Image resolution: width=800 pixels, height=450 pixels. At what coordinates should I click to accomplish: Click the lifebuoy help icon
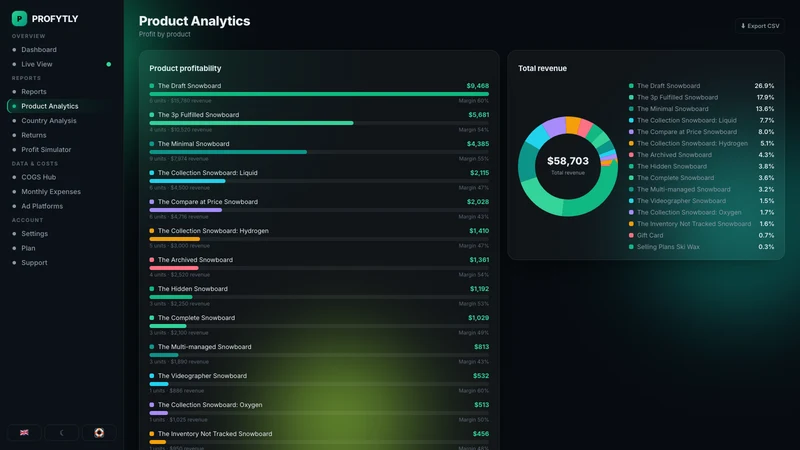click(x=99, y=432)
